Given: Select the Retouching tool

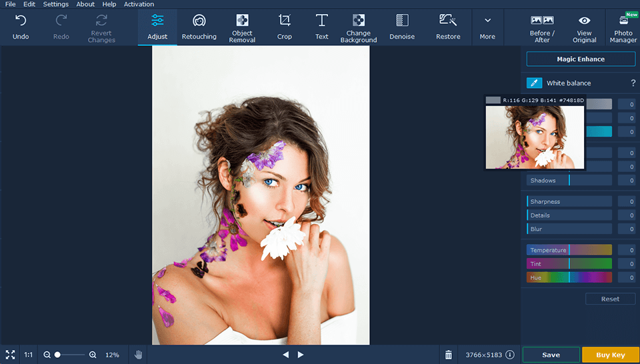Looking at the screenshot, I should click(199, 26).
